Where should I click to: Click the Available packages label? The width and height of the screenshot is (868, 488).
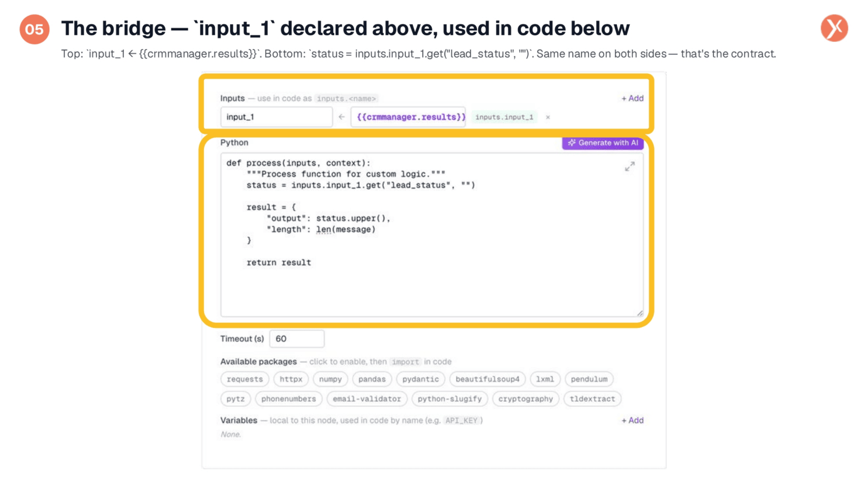click(x=258, y=362)
